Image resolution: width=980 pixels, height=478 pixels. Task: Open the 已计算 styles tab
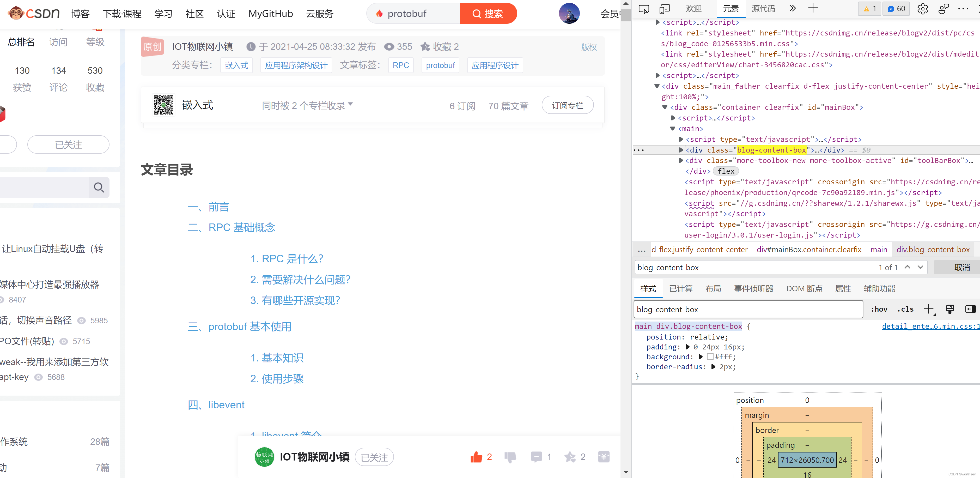click(681, 288)
